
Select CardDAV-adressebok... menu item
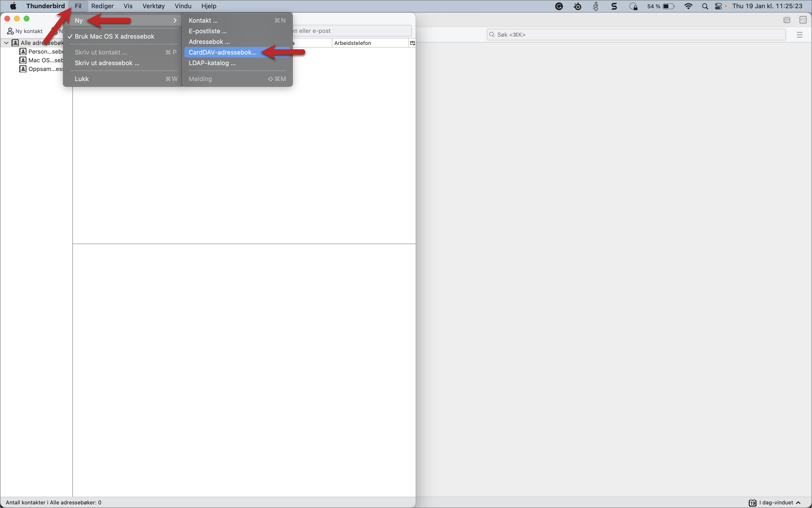(x=237, y=52)
